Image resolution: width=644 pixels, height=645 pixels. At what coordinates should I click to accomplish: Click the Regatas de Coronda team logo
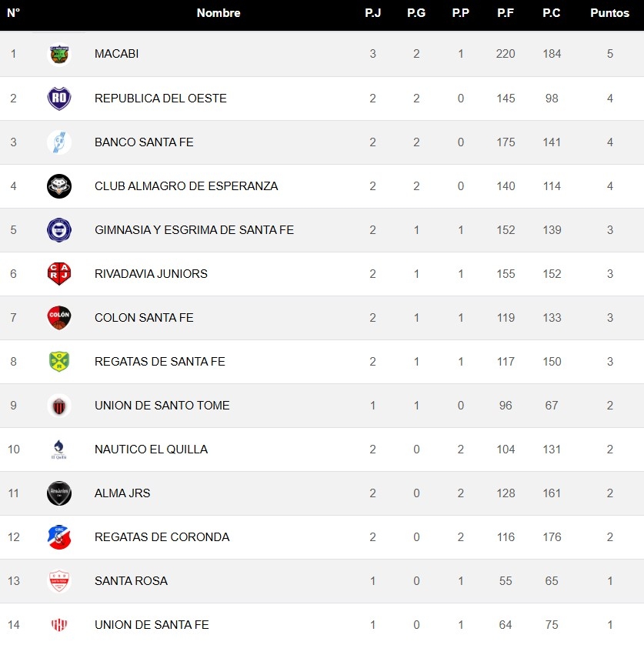click(59, 537)
